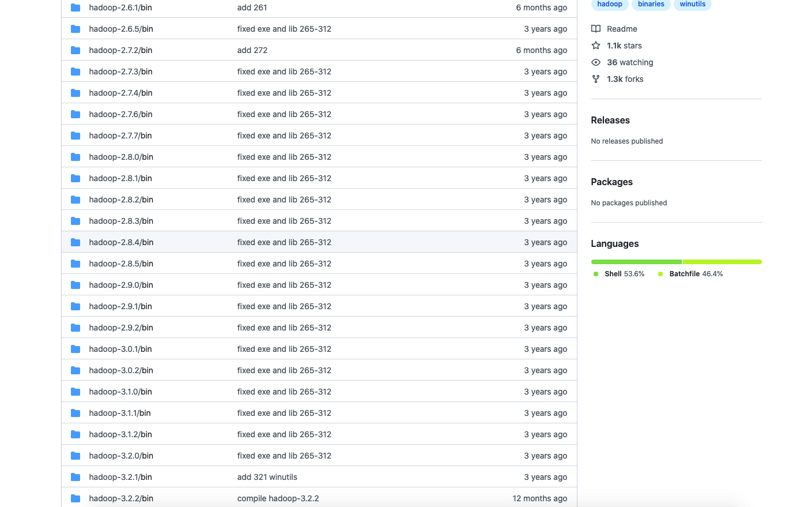Screen dimensions: 812x507
Task: Click the folder icon beside hadoop-2.6.5/bin
Action: [x=75, y=29]
